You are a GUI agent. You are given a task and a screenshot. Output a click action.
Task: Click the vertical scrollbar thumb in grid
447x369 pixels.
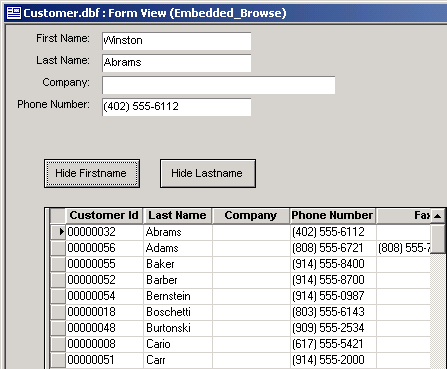pos(438,239)
